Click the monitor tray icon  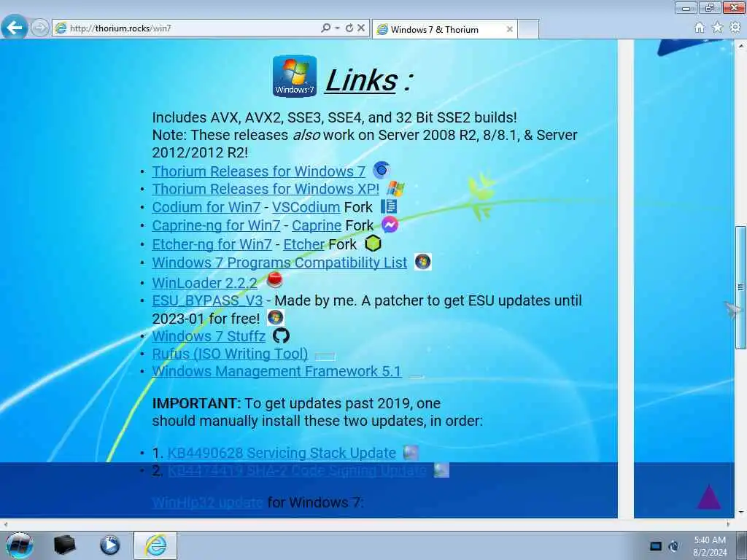pos(656,546)
